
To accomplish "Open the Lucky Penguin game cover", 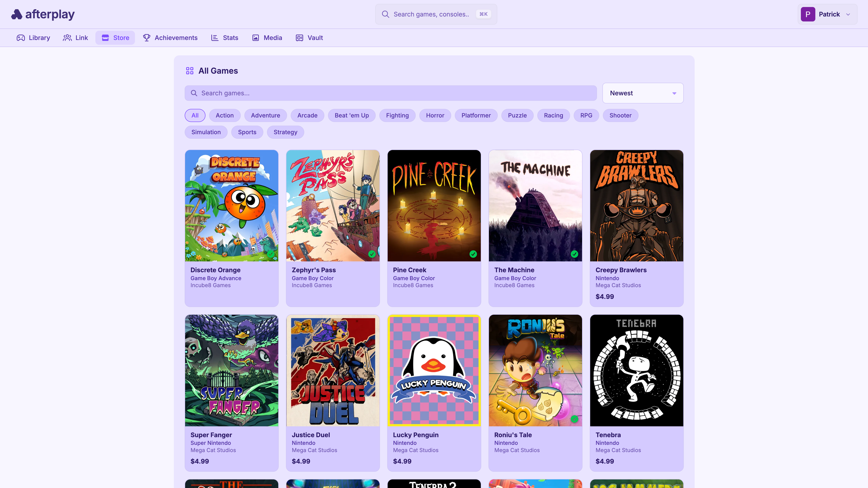I will (434, 371).
